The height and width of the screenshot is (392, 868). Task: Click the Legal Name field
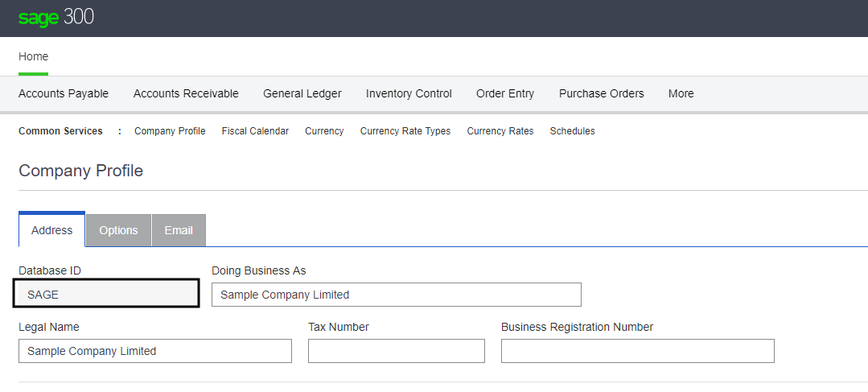tap(154, 351)
